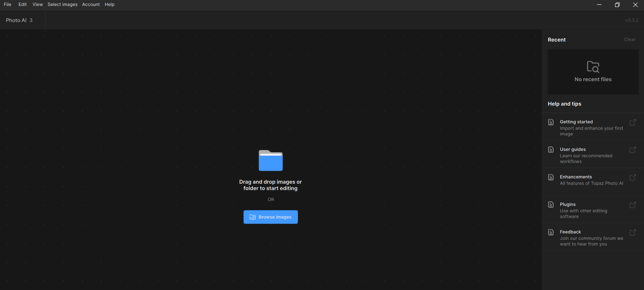Click 'Use with other editing software' text

[x=583, y=214]
